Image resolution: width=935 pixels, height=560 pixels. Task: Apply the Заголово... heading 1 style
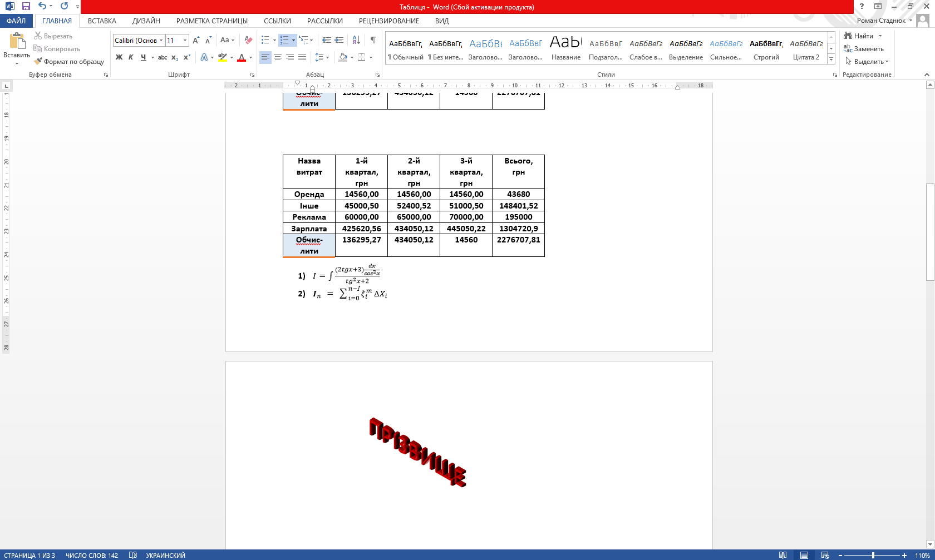(485, 49)
